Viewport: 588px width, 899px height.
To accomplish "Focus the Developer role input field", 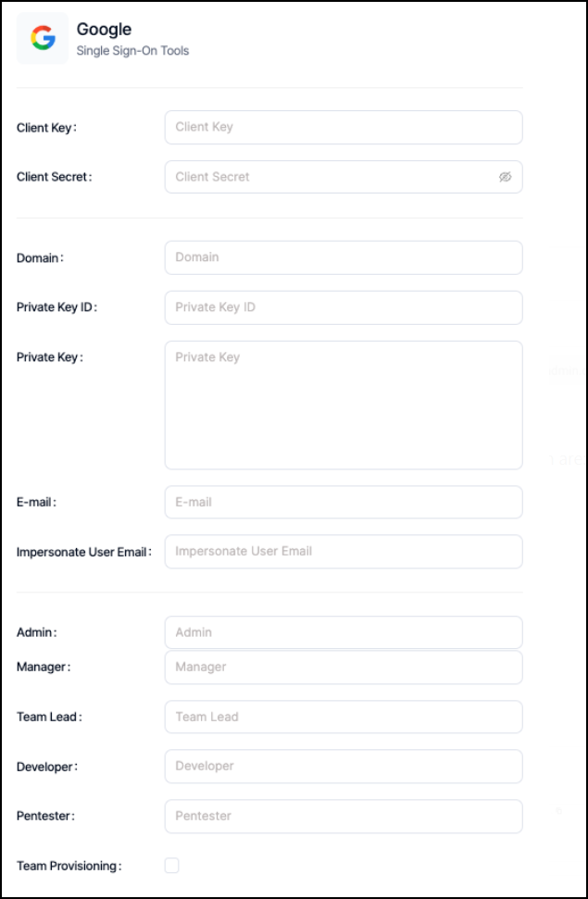I will point(343,766).
